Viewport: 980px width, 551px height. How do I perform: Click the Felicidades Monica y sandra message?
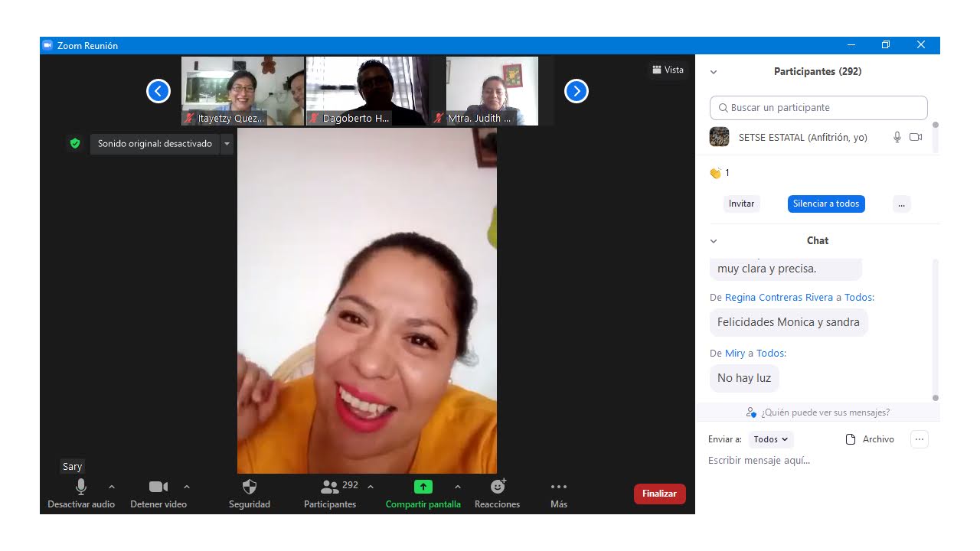[x=789, y=322]
